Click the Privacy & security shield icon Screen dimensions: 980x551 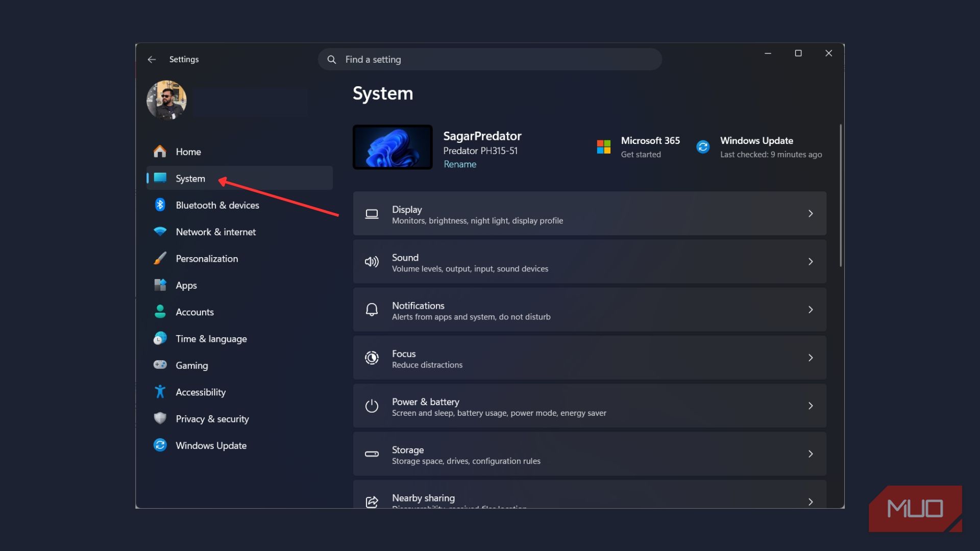tap(160, 418)
